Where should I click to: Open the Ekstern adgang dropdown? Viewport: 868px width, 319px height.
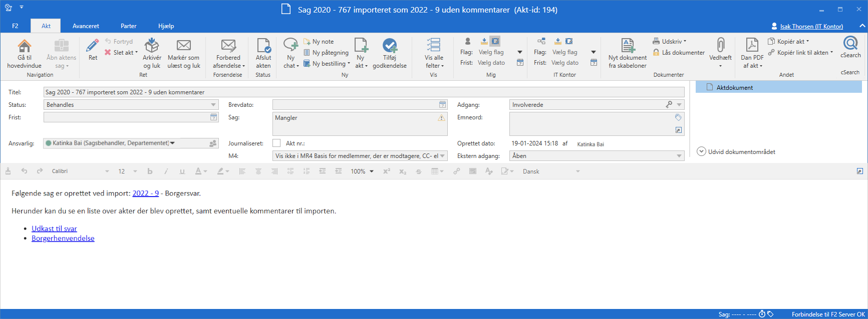click(679, 156)
